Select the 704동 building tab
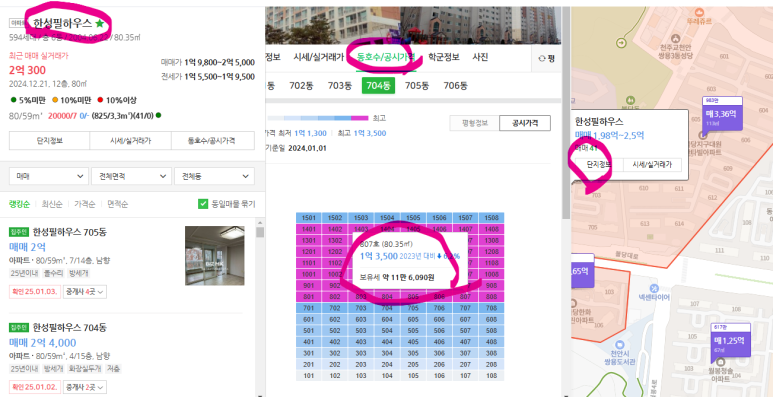 (378, 86)
